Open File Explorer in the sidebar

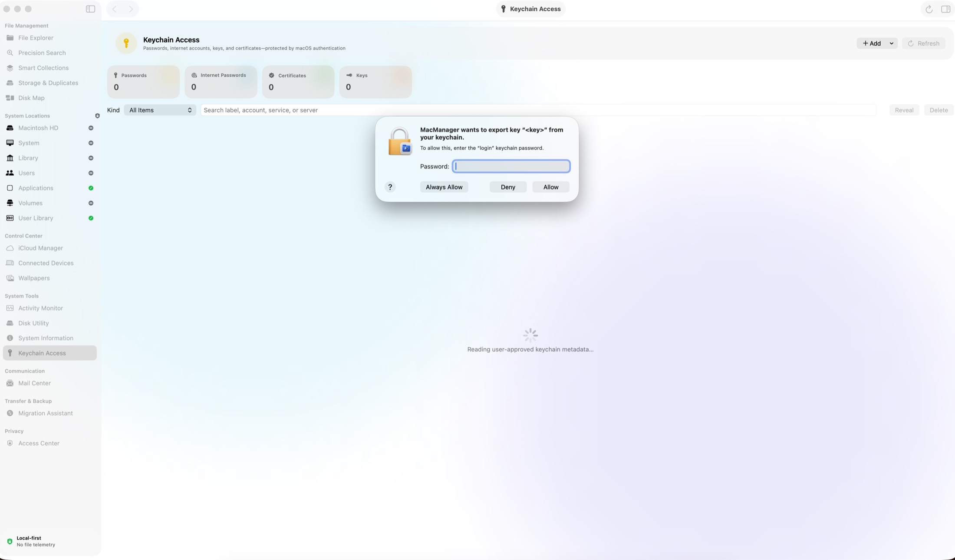tap(49, 38)
